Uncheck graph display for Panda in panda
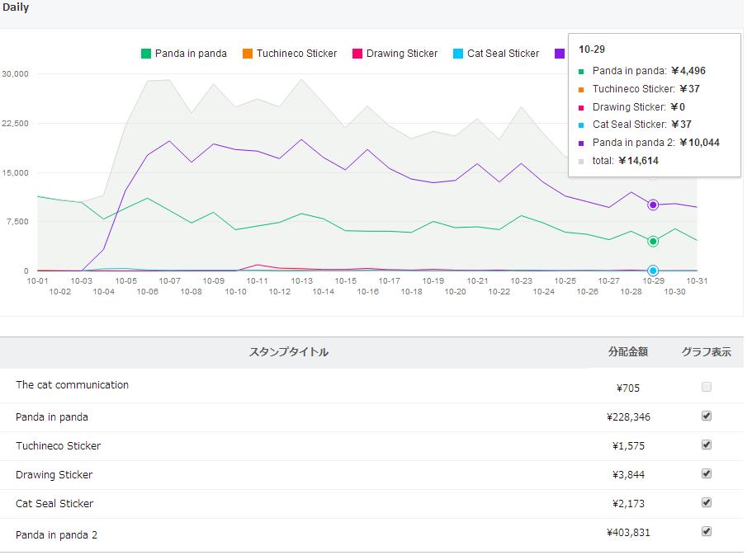The height and width of the screenshot is (560, 752). click(x=706, y=416)
